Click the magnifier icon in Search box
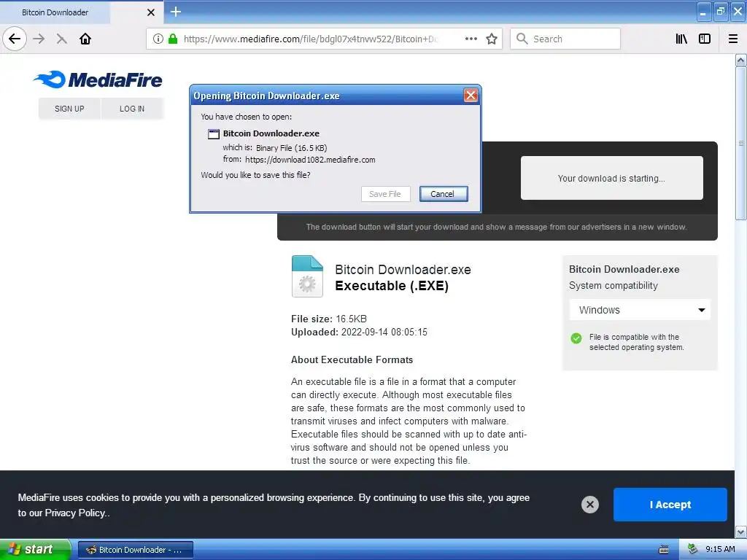The width and height of the screenshot is (747, 560). tap(522, 39)
